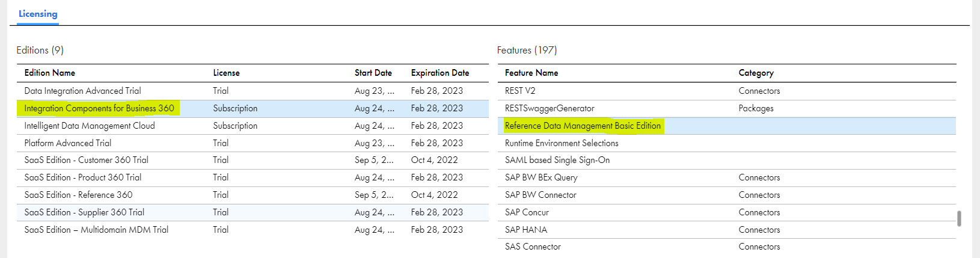Click REST V2 feature row
980x258 pixels.
727,91
